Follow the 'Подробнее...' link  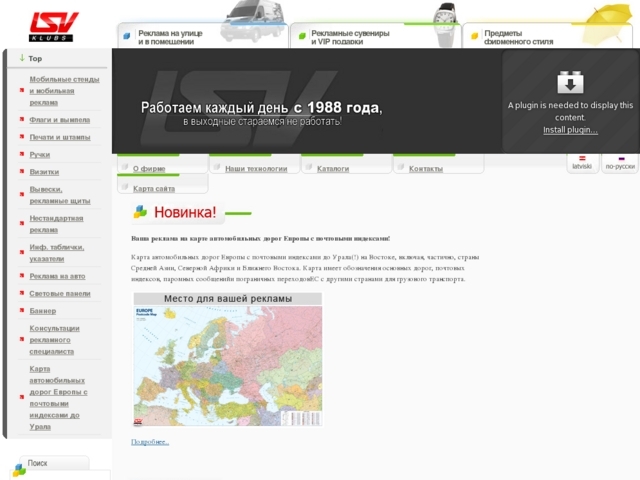tap(150, 442)
